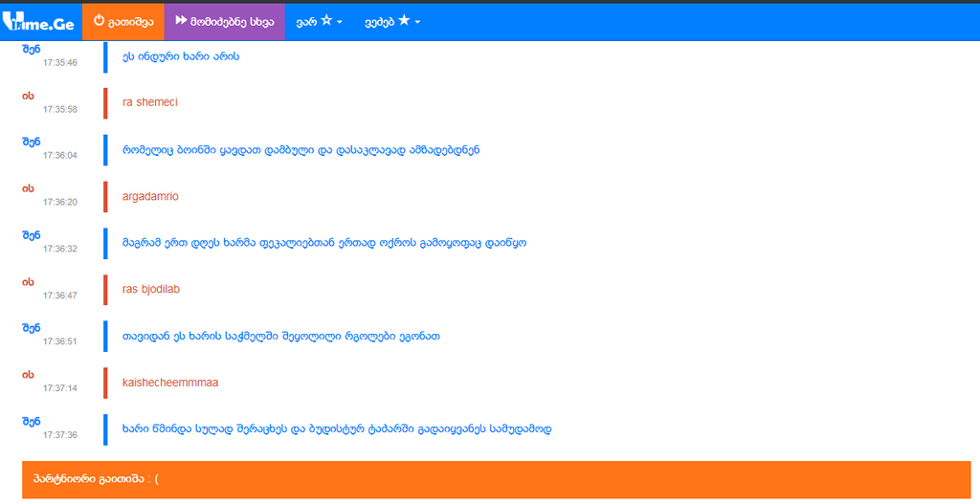This screenshot has width=980, height=504.
Task: Click the timestamp 17:35:46
Action: click(x=60, y=62)
